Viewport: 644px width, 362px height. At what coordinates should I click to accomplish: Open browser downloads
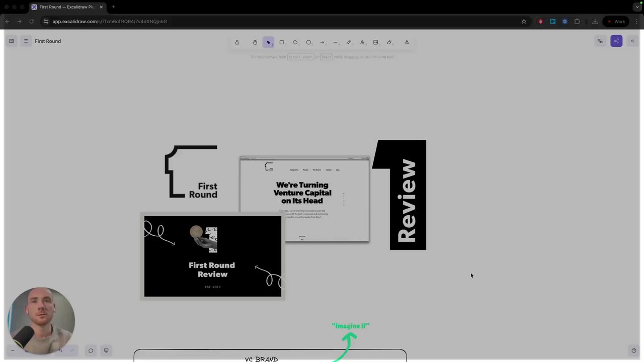[x=595, y=22]
